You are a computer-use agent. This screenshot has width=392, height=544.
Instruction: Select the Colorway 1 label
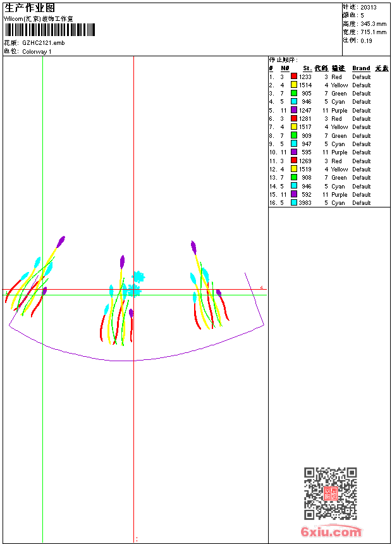click(x=37, y=52)
